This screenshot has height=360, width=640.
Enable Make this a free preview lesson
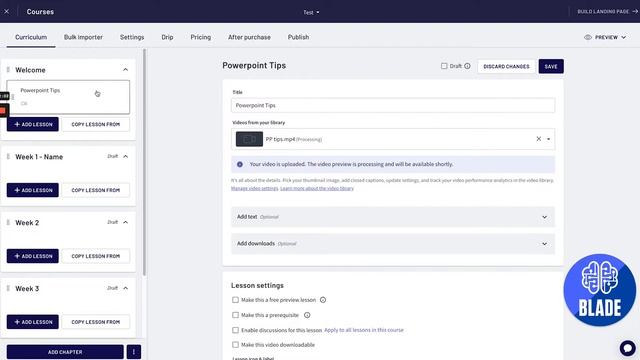235,300
